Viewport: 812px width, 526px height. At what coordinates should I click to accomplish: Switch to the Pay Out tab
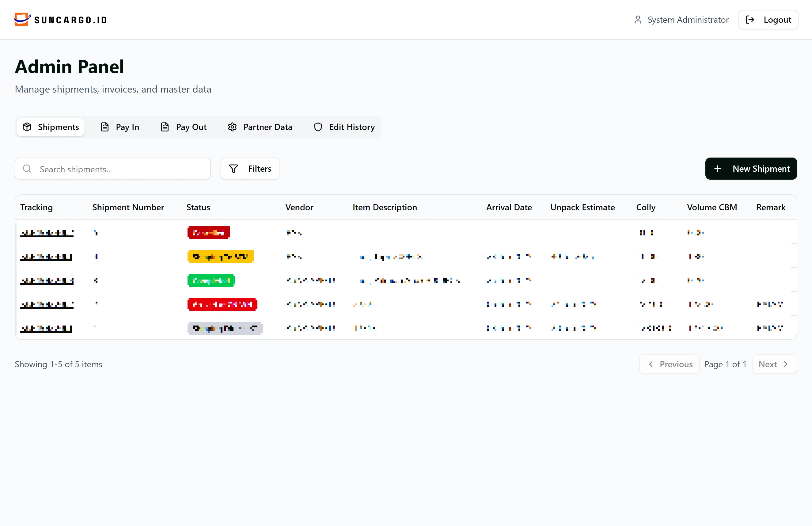pyautogui.click(x=183, y=127)
